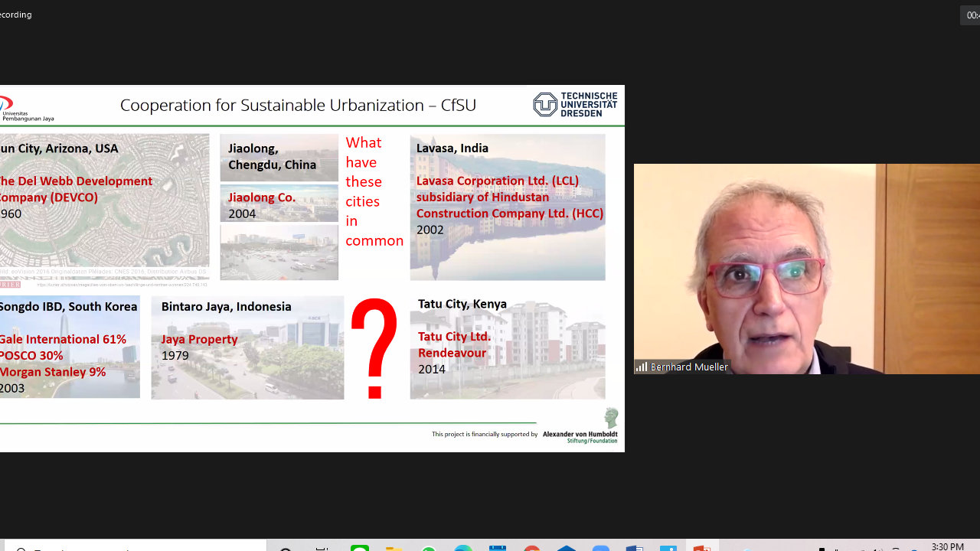Click the Sun City aerial map image

pos(104,207)
